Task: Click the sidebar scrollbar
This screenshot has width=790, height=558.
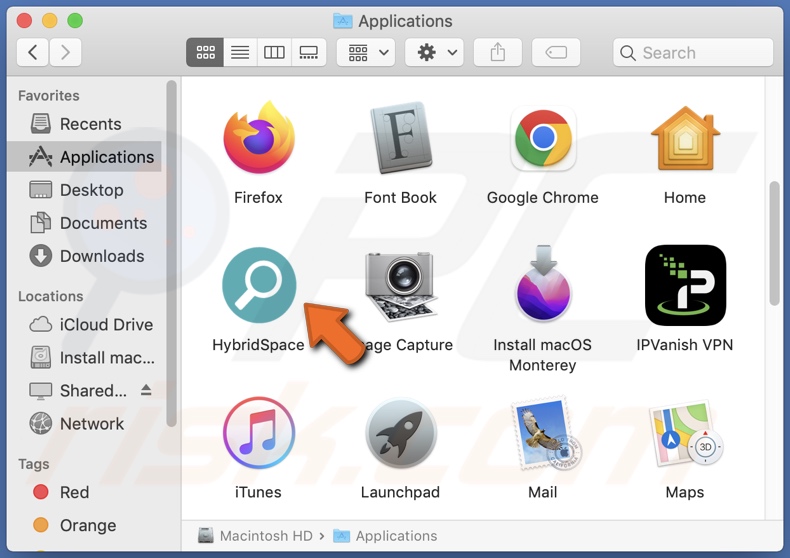Action: [x=171, y=253]
